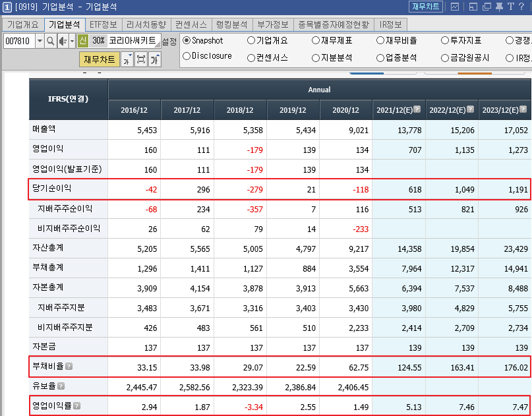Viewport: 532px width, 416px height.
Task: Switch to the 종목별증자예정현황 tab
Action: coord(334,24)
